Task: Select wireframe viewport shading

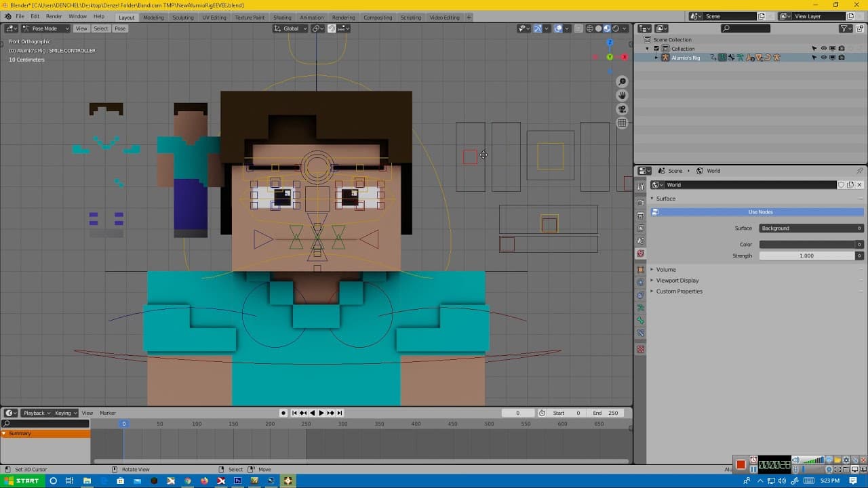Action: click(x=590, y=28)
